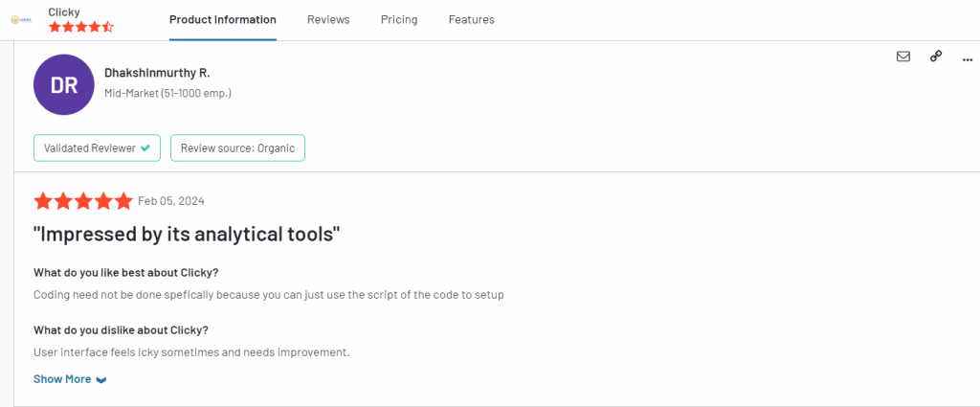This screenshot has width=980, height=407.
Task: Switch to the Reviews tab
Action: click(329, 20)
